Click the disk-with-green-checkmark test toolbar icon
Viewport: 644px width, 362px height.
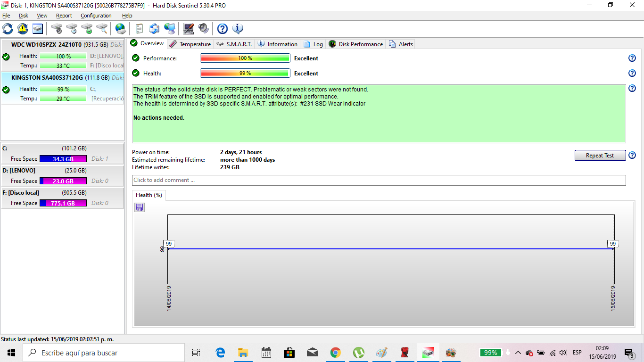(x=87, y=29)
